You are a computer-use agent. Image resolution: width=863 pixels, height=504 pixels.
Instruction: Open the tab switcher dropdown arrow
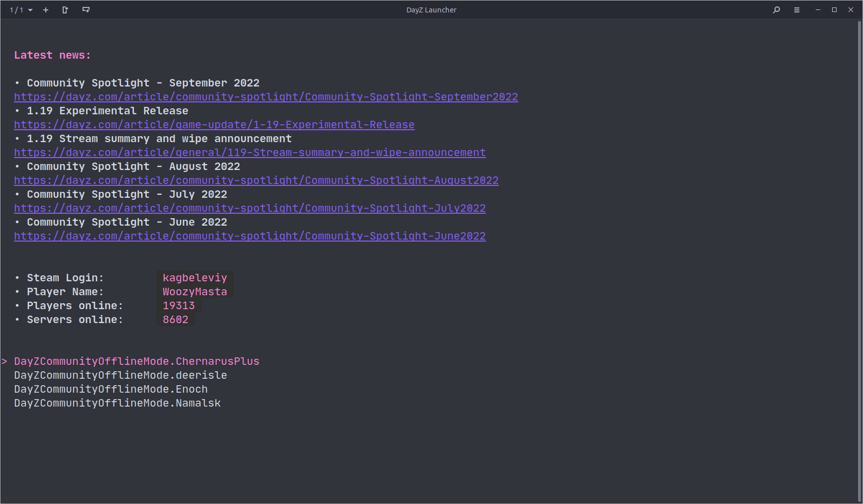pos(30,10)
